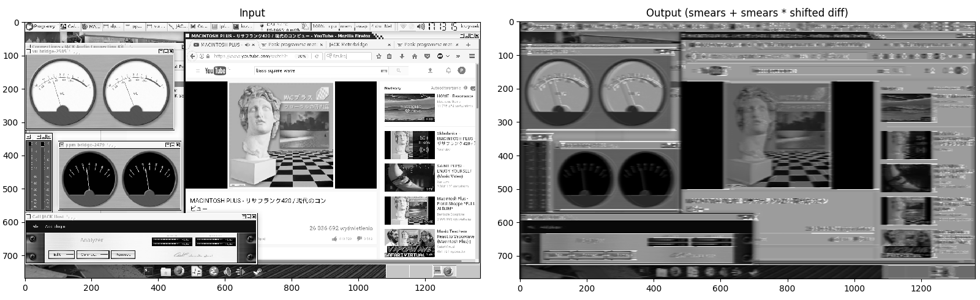
Task: Select '26 036 692 wyświetlenia' view count
Action: coord(341,227)
